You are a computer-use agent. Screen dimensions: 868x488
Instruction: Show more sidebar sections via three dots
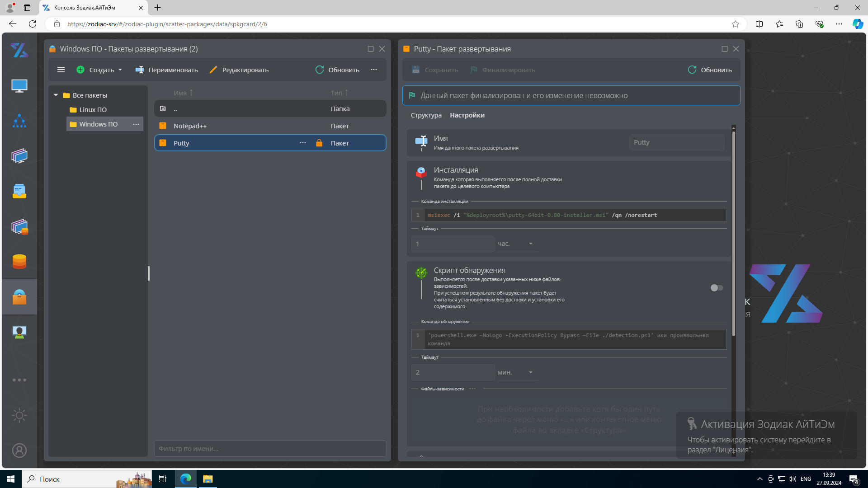pos(19,380)
